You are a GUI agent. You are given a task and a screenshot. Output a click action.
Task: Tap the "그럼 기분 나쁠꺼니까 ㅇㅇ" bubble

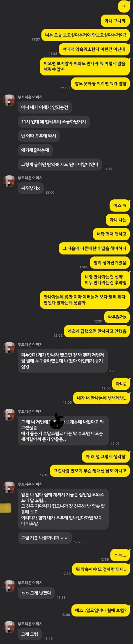pos(44,538)
